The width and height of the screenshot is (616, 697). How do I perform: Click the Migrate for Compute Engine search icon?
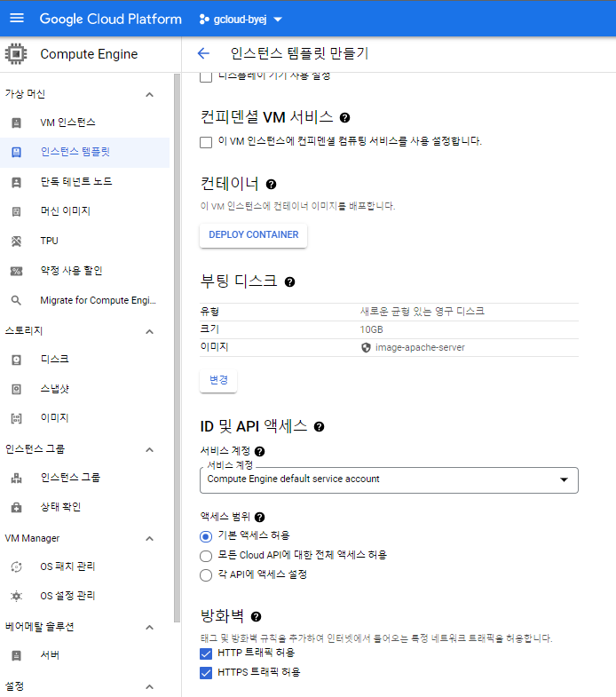tap(17, 300)
